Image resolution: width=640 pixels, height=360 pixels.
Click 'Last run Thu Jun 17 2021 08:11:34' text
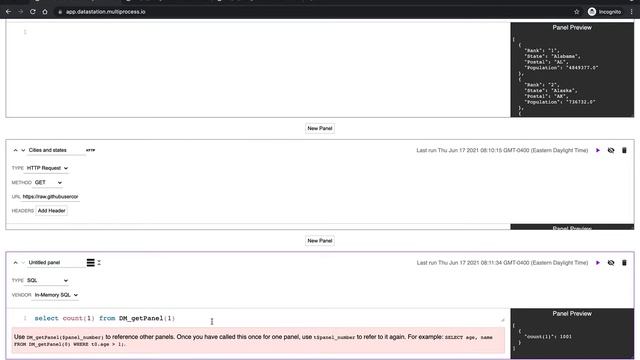click(x=502, y=263)
